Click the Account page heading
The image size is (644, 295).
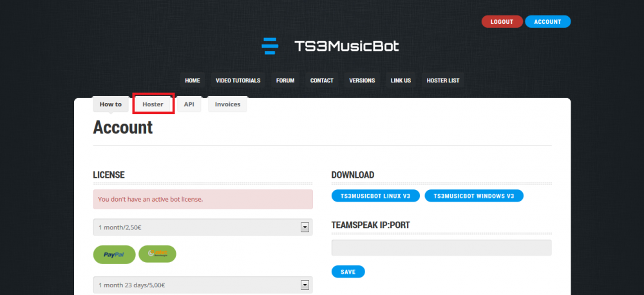click(123, 128)
